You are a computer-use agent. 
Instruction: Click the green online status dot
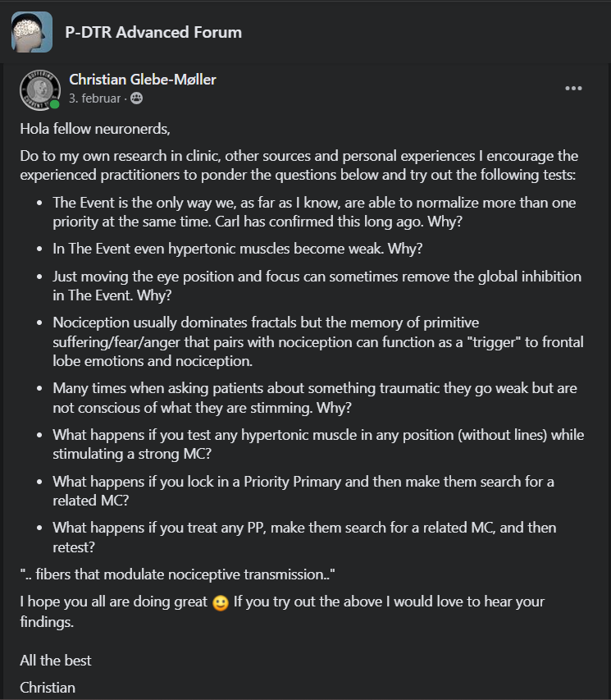click(x=55, y=104)
